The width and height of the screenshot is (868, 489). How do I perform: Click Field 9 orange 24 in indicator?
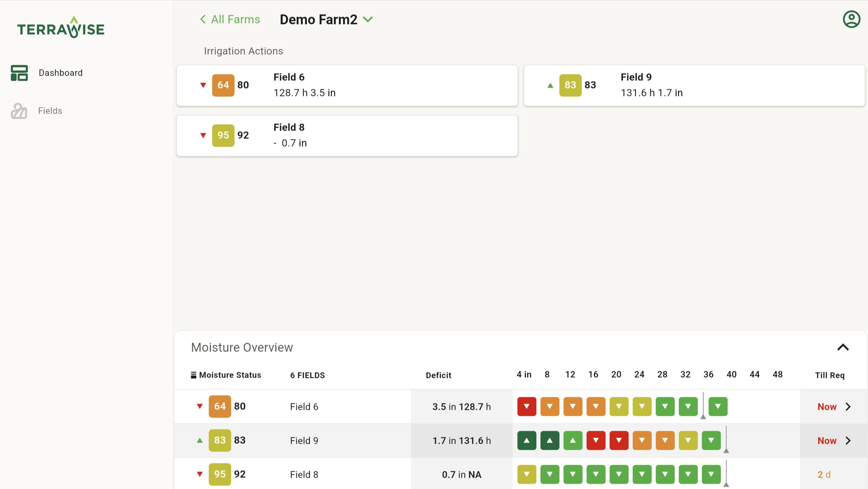tap(642, 440)
